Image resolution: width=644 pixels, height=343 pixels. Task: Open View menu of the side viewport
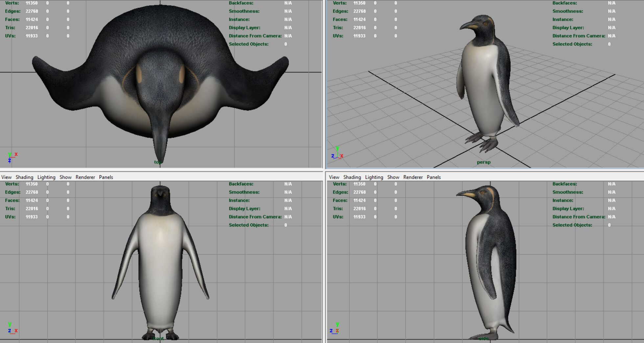click(334, 177)
